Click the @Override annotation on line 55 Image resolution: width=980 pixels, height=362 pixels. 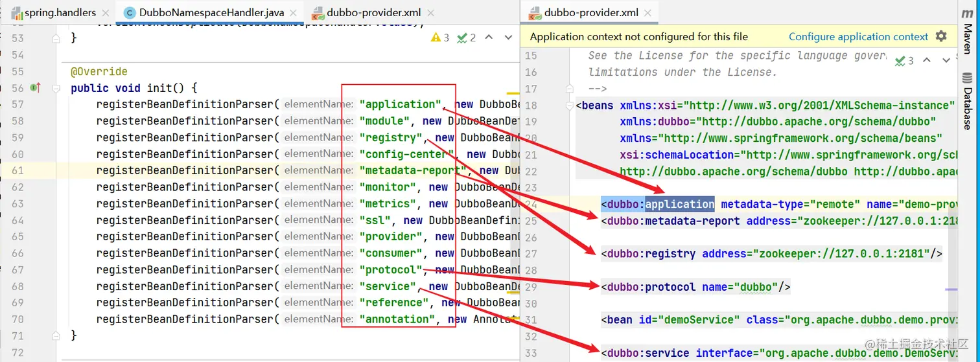pos(99,71)
